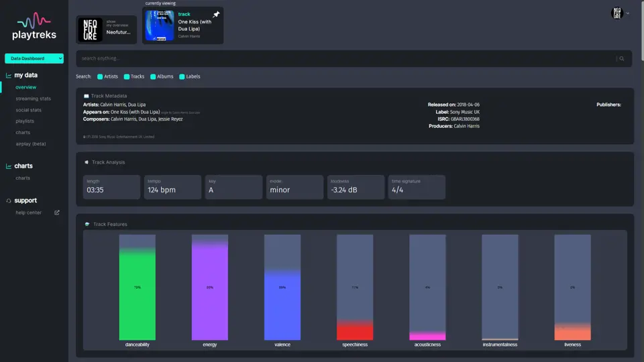644x362 pixels.
Task: Click artists Calvin Harris, Dua Lipa text
Action: pos(123,105)
